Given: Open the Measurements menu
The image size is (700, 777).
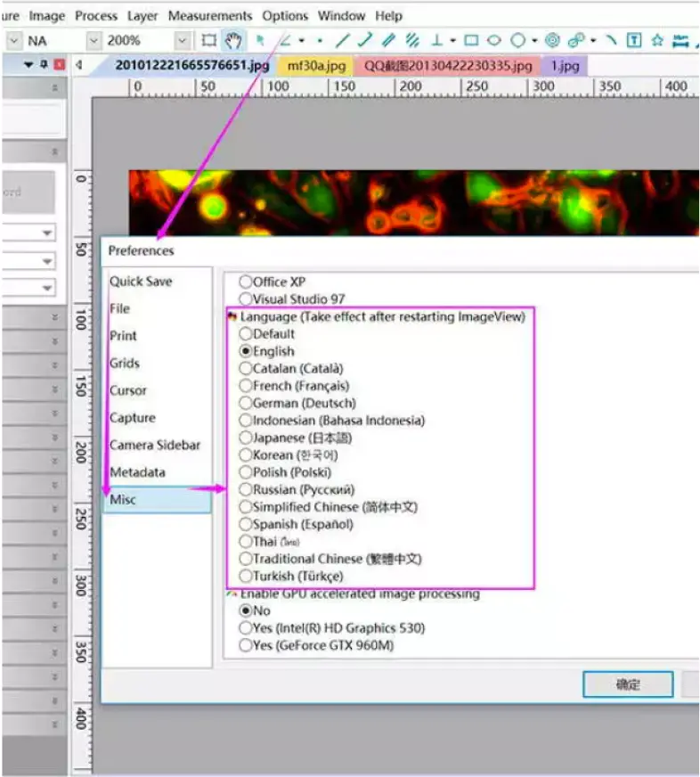Looking at the screenshot, I should (210, 16).
